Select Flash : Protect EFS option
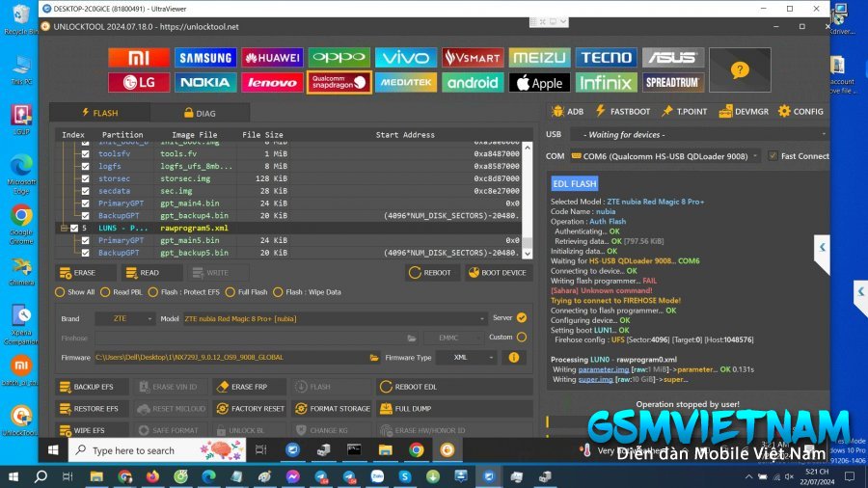Image resolution: width=868 pixels, height=488 pixels. click(152, 292)
